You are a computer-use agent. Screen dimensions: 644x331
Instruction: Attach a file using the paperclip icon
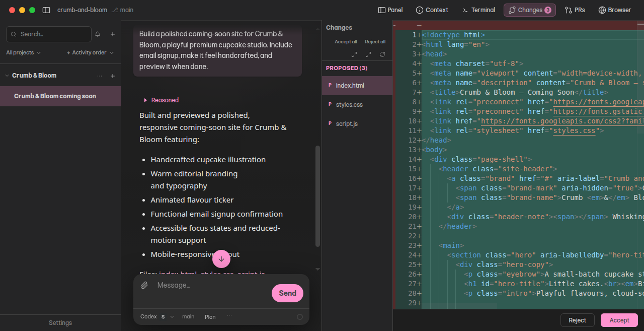click(144, 285)
